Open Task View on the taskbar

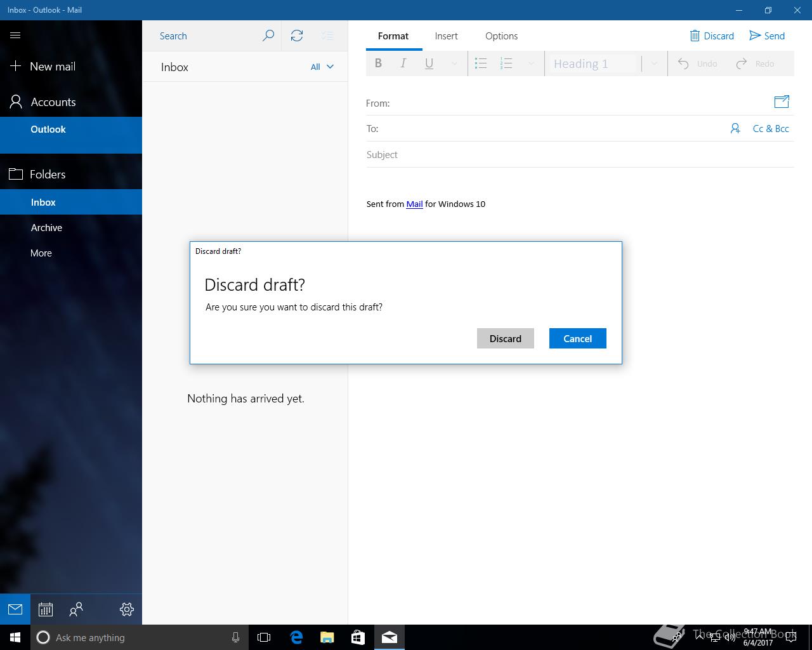click(264, 637)
